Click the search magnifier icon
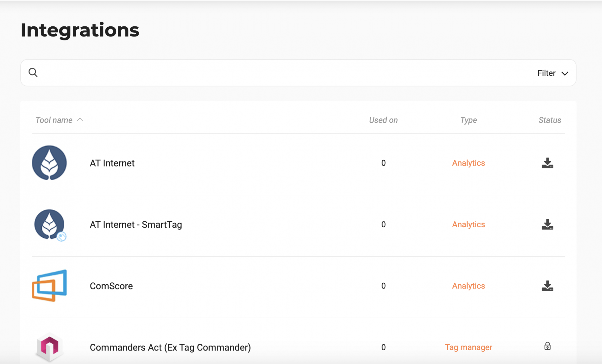The width and height of the screenshot is (602, 364). point(33,73)
